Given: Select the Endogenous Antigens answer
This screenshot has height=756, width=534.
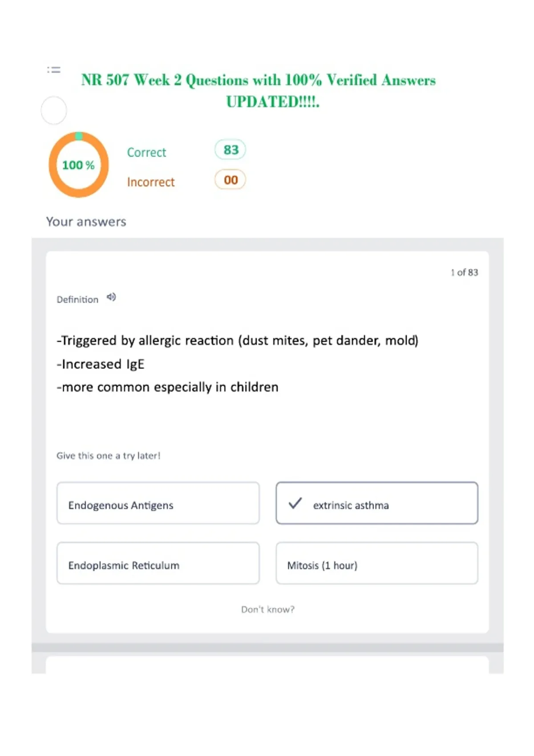Looking at the screenshot, I should click(x=158, y=503).
